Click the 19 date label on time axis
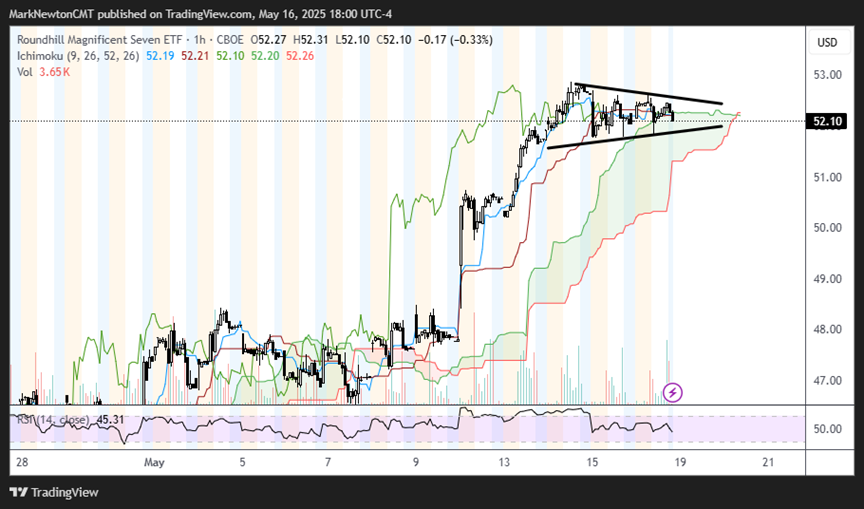The image size is (864, 509). pos(680,462)
